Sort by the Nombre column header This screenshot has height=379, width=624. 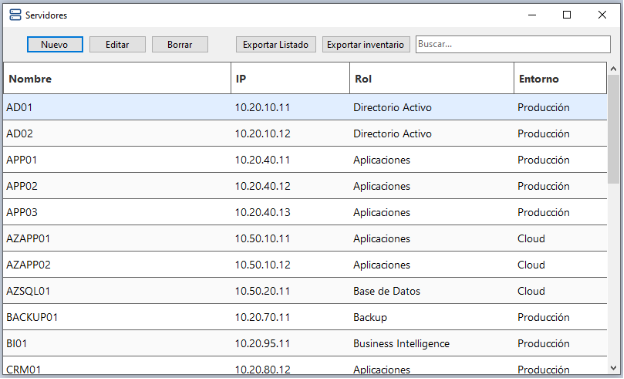[x=117, y=78]
